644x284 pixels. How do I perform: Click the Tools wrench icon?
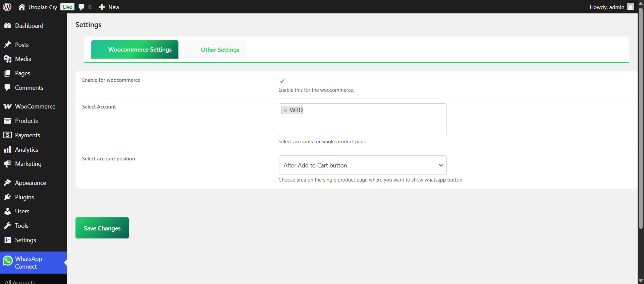(7, 226)
